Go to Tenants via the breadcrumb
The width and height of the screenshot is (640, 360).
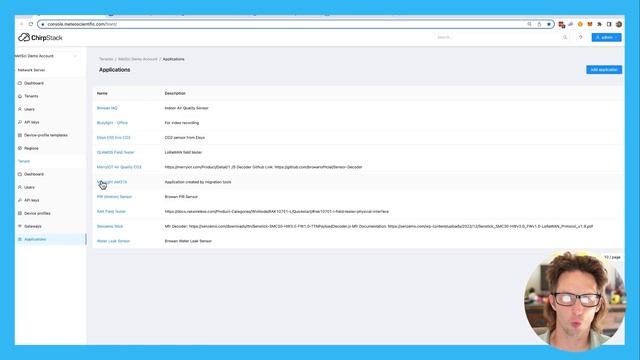coord(106,59)
